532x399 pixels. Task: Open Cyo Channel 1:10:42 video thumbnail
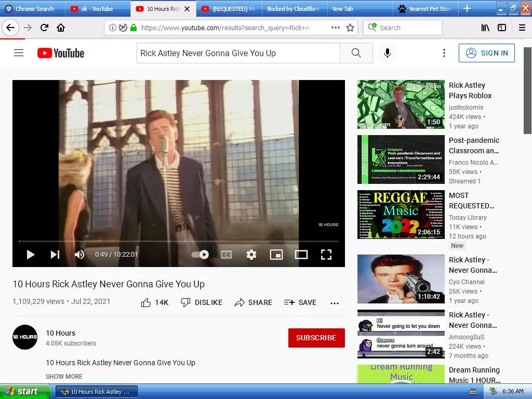pos(401,279)
